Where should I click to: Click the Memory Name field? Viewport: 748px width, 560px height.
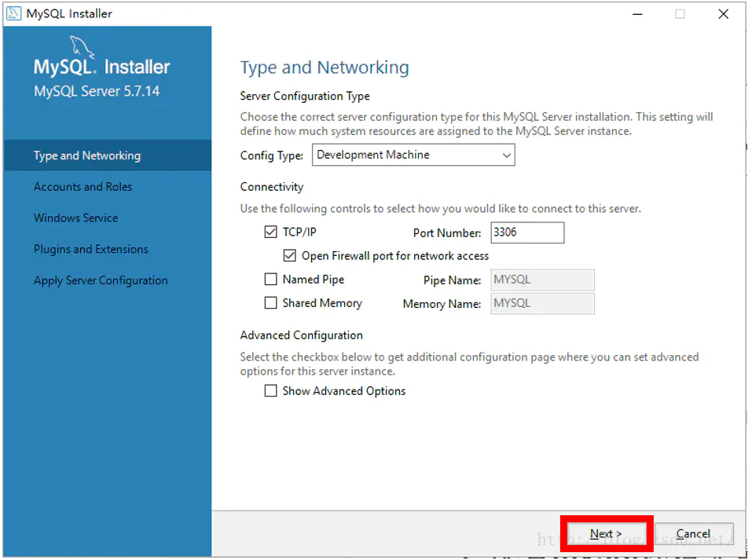point(542,303)
